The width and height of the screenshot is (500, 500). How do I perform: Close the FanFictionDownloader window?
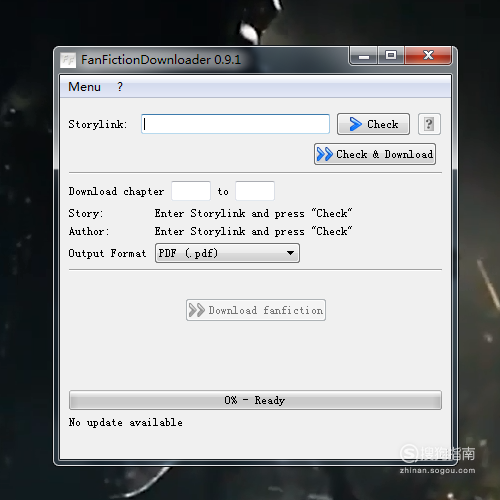(x=428, y=56)
